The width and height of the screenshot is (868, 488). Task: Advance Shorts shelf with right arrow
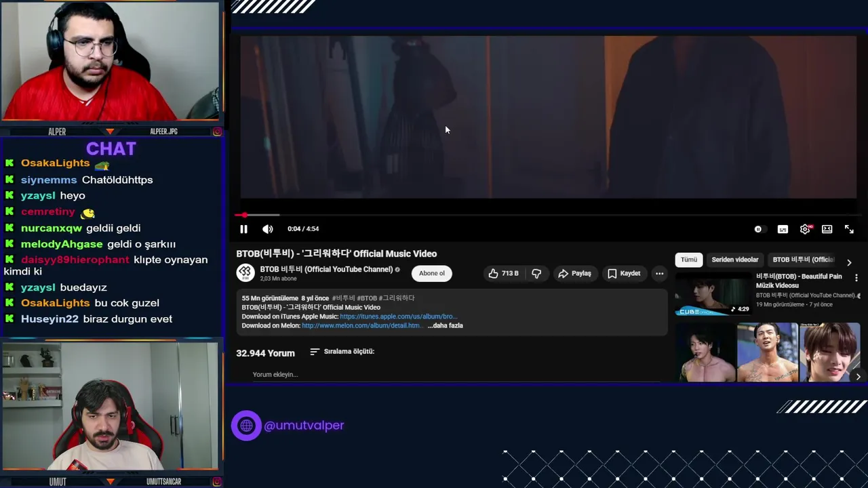coord(858,376)
